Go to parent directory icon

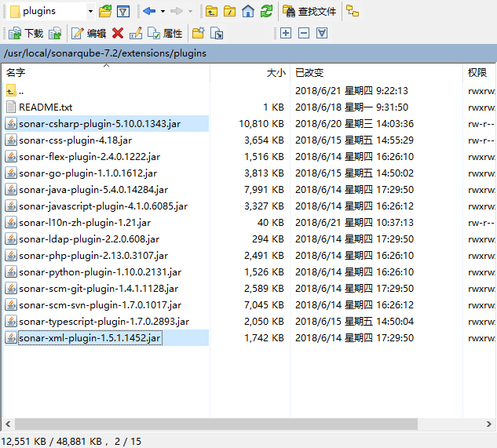(211, 12)
